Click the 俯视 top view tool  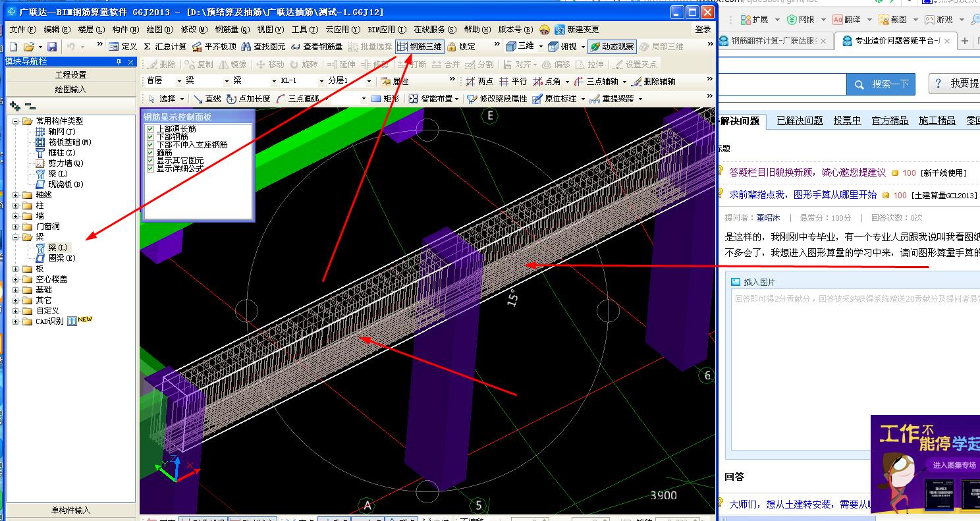point(562,47)
